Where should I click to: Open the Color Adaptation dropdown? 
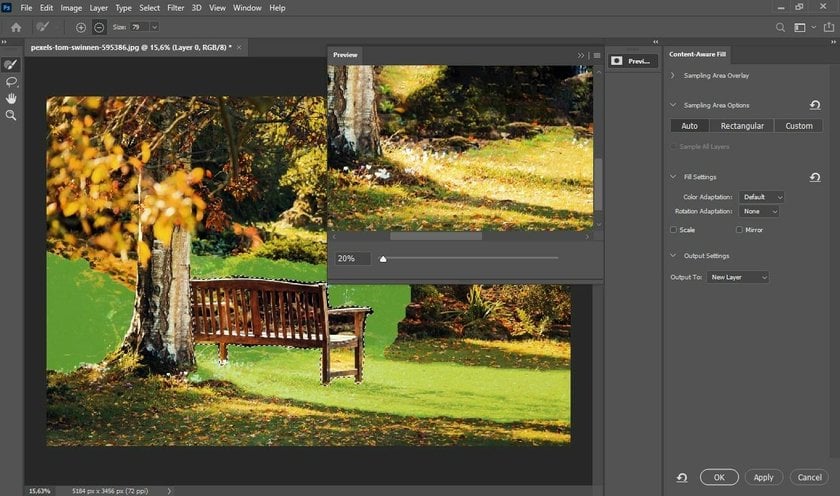point(761,197)
